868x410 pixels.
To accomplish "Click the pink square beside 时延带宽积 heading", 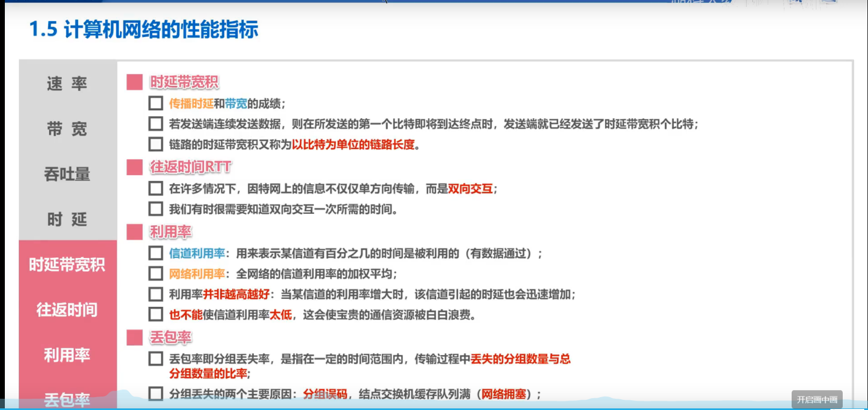I will [134, 82].
